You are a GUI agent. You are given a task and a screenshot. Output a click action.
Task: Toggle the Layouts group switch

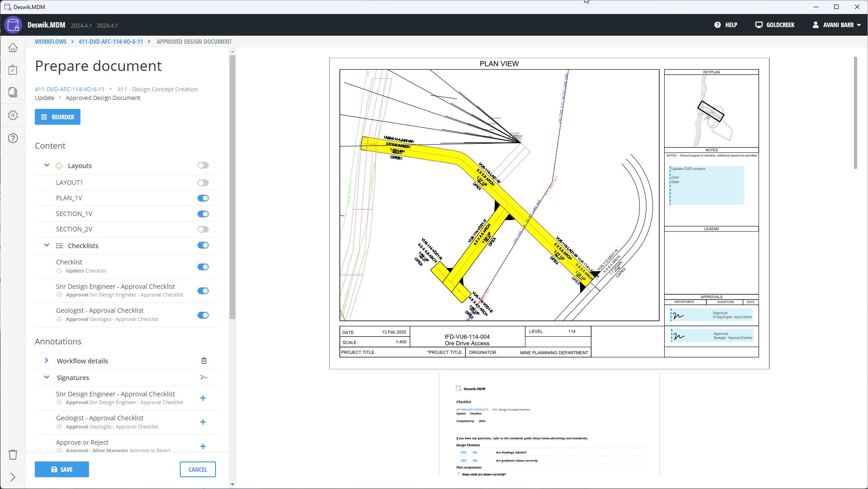203,165
